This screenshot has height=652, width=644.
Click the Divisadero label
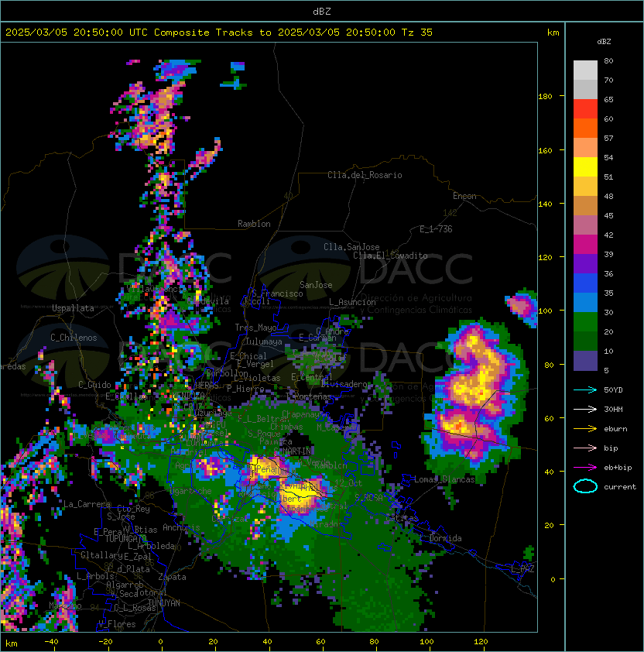pyautogui.click(x=344, y=384)
